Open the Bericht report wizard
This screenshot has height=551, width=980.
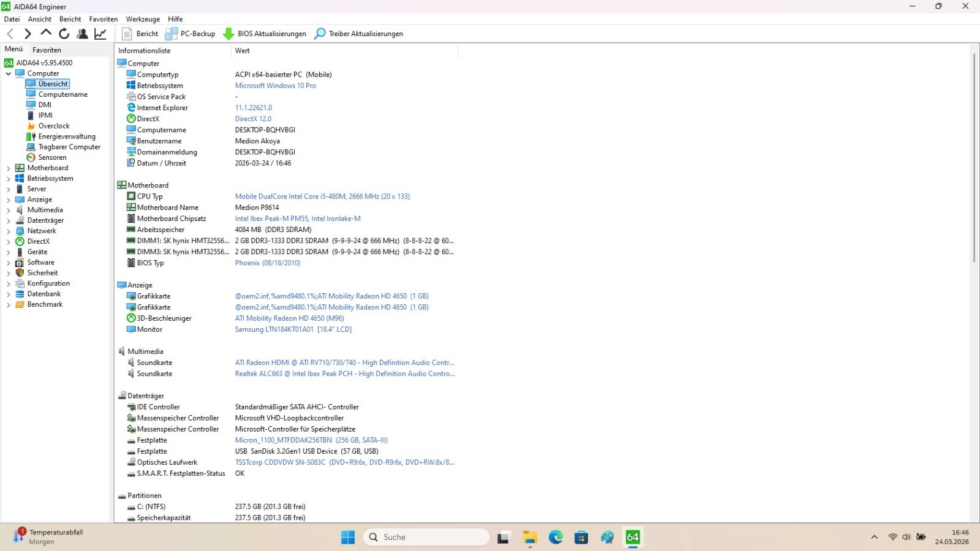click(x=140, y=34)
